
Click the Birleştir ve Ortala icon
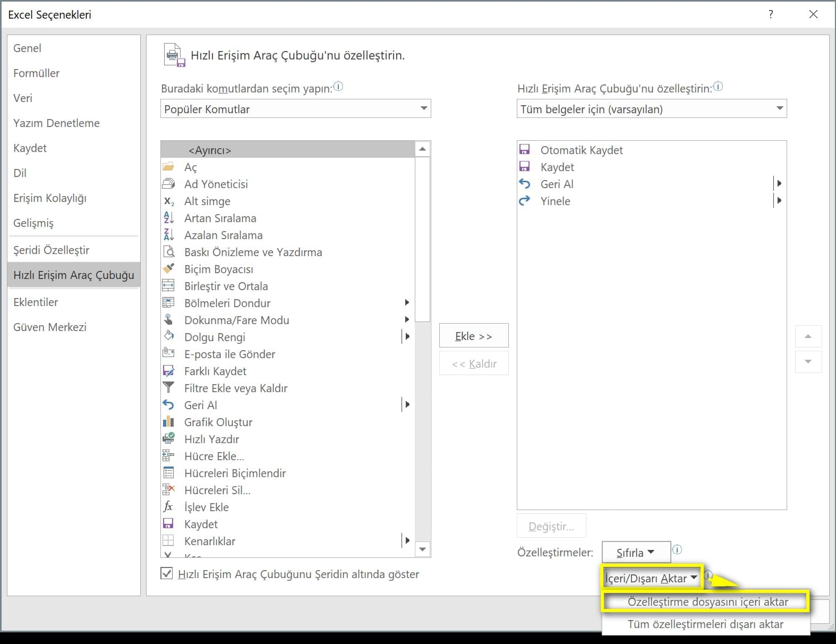coord(168,286)
